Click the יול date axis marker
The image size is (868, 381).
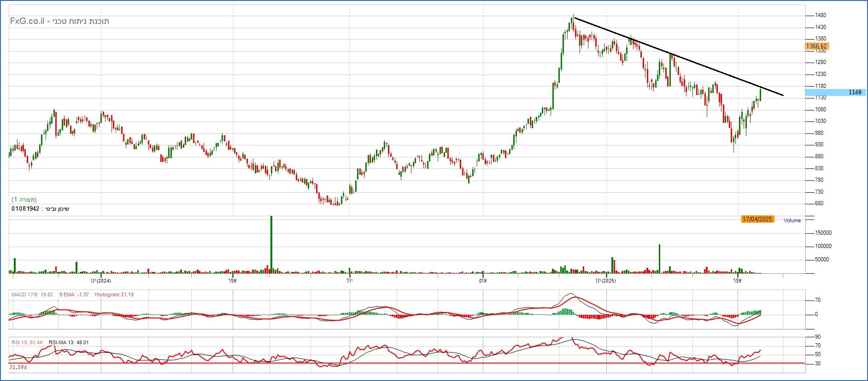point(349,281)
